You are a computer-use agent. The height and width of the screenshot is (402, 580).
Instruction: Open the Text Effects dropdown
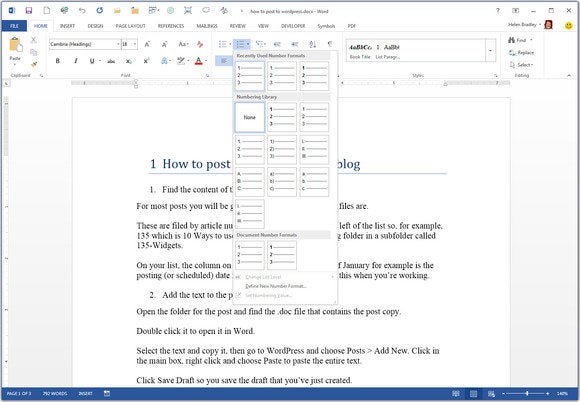(165, 61)
